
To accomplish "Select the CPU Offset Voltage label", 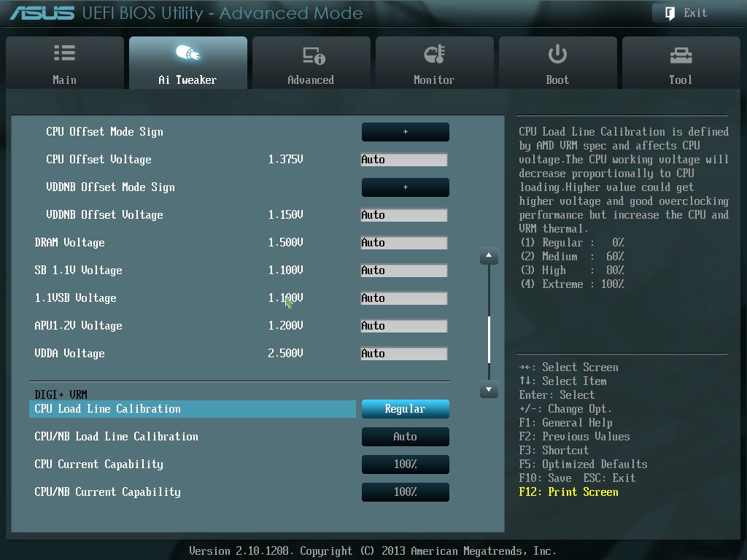I will (98, 160).
